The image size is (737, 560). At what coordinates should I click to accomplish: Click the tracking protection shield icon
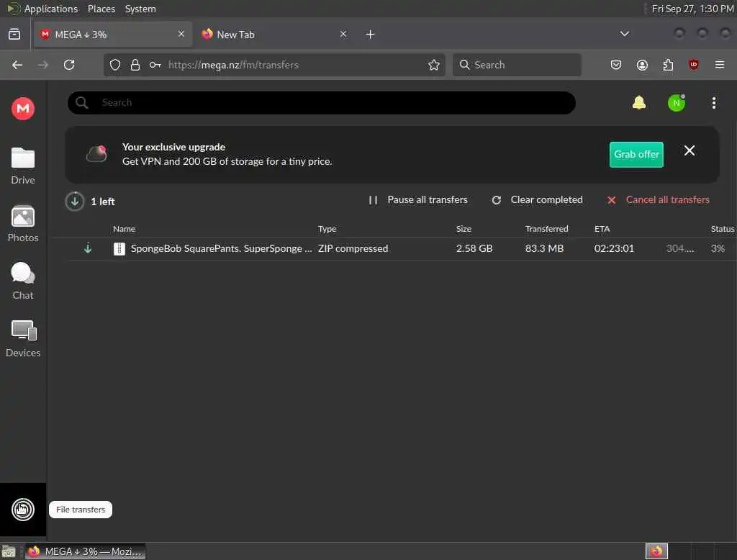[115, 65]
